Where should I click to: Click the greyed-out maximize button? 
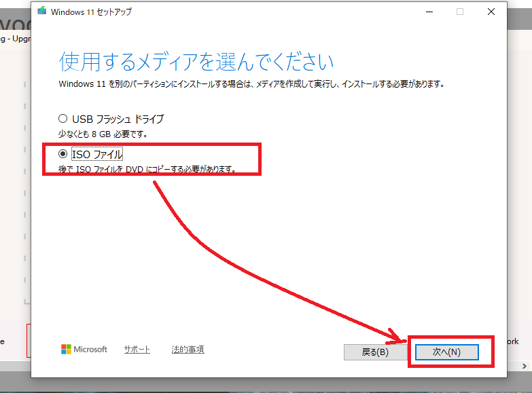click(460, 12)
